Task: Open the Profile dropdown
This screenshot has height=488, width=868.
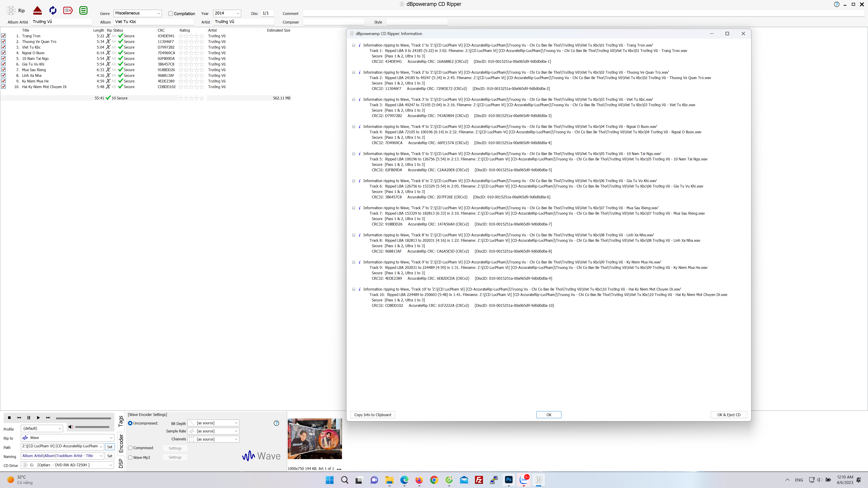Action: coord(60,428)
